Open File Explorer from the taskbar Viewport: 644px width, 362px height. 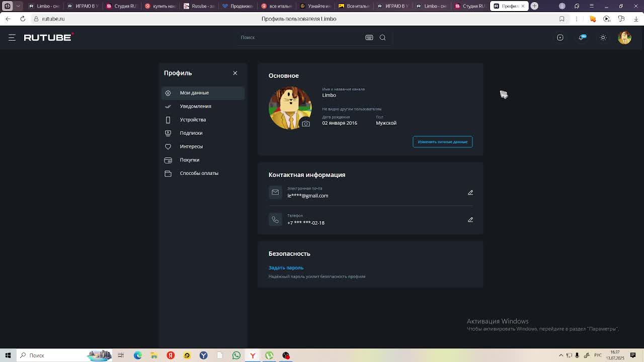(x=154, y=355)
